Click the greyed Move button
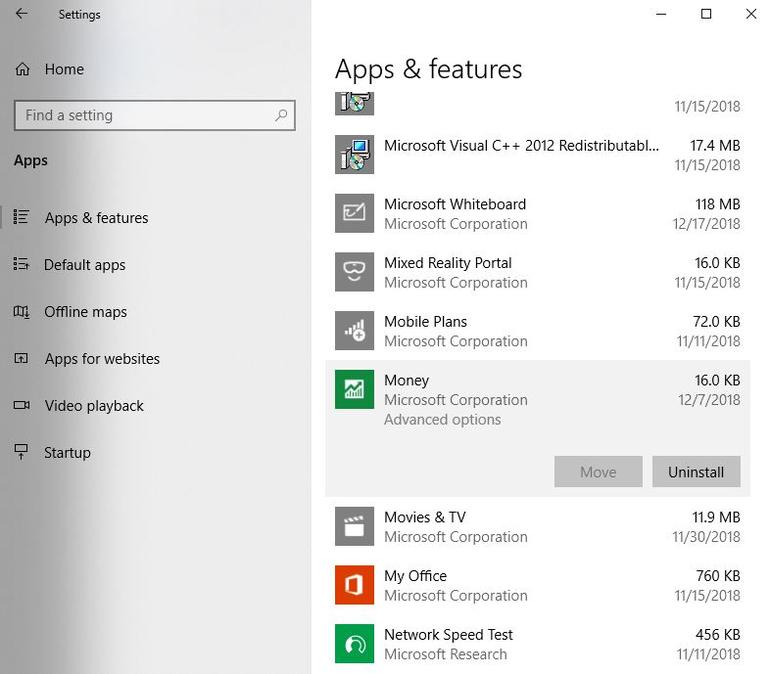770x674 pixels. click(598, 472)
